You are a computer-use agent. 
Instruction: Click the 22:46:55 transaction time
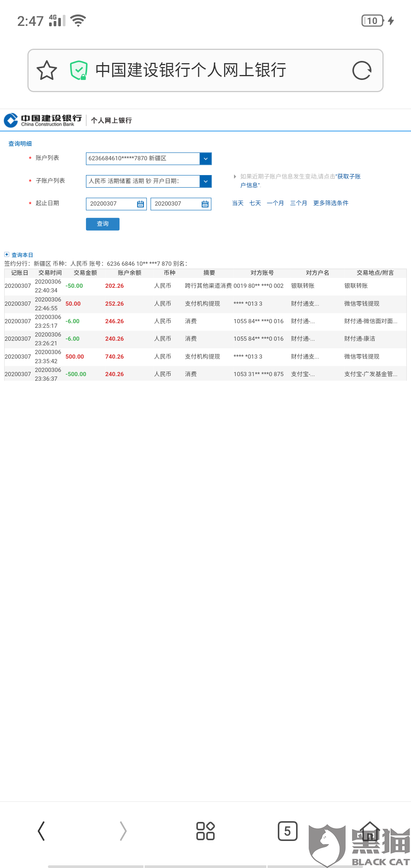coord(46,308)
